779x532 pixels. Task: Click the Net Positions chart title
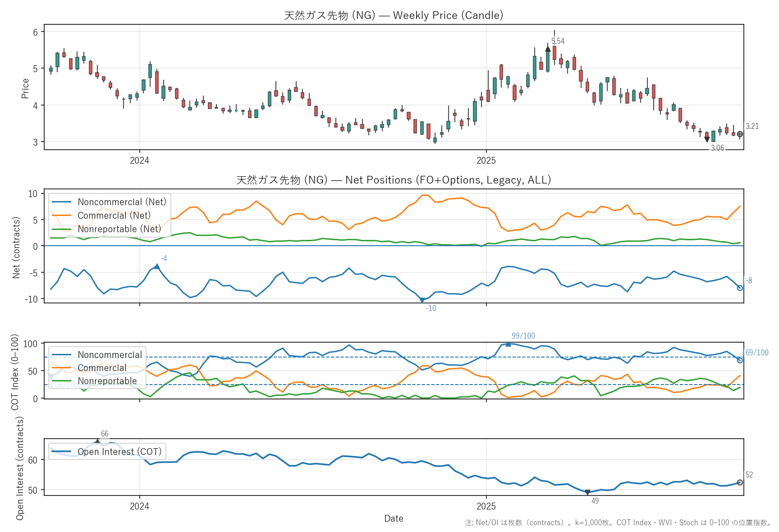[x=394, y=180]
